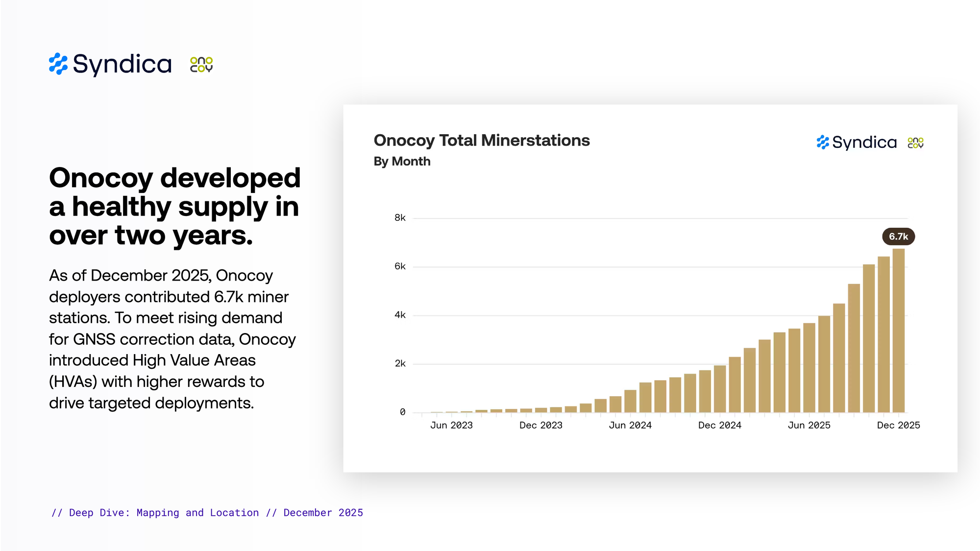Viewport: 980px width, 551px height.
Task: Click the Dec 2025 axis label
Action: coord(898,425)
